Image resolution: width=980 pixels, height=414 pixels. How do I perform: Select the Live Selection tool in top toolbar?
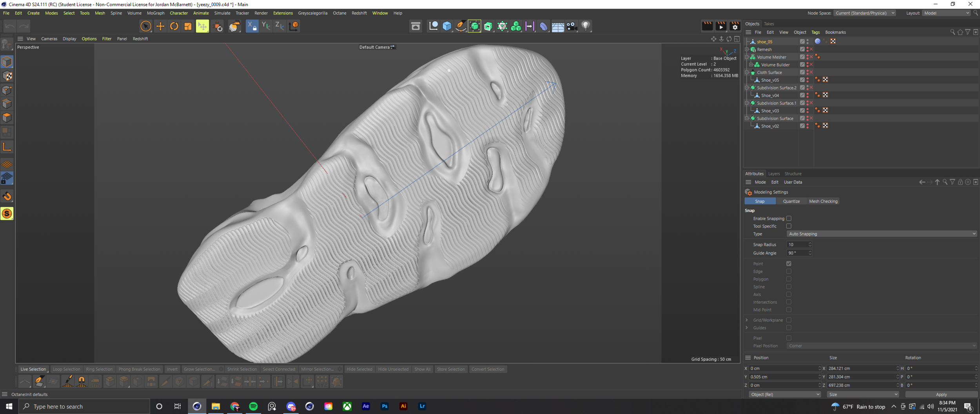point(145,26)
